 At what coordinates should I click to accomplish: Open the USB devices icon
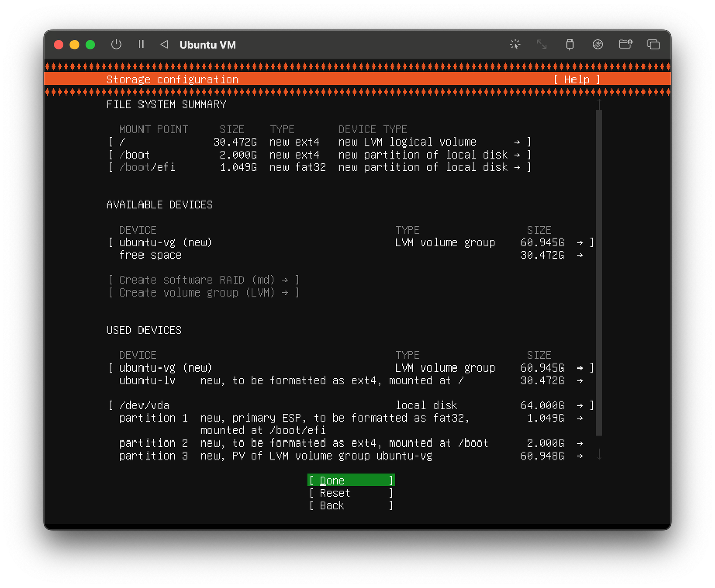[x=569, y=44]
